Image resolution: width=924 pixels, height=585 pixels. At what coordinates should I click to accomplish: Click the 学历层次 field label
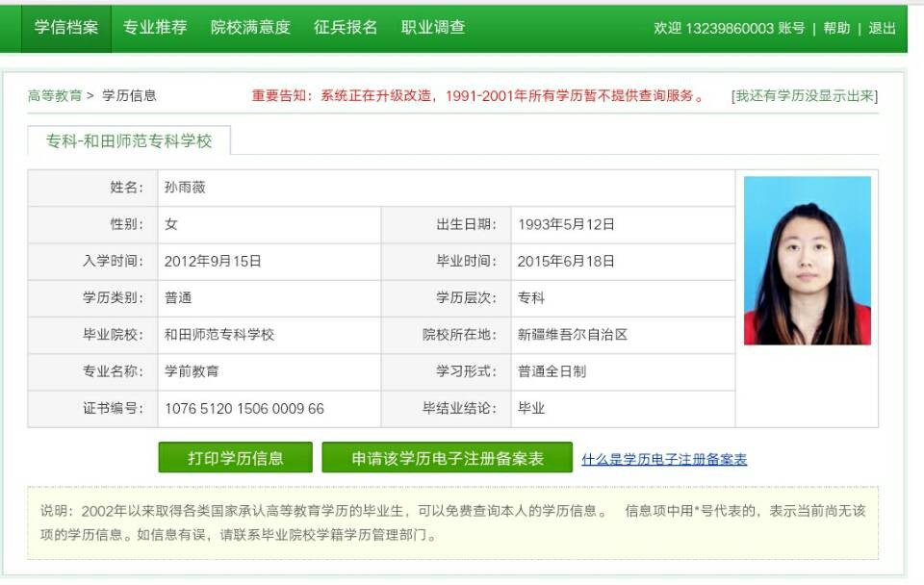click(x=467, y=297)
